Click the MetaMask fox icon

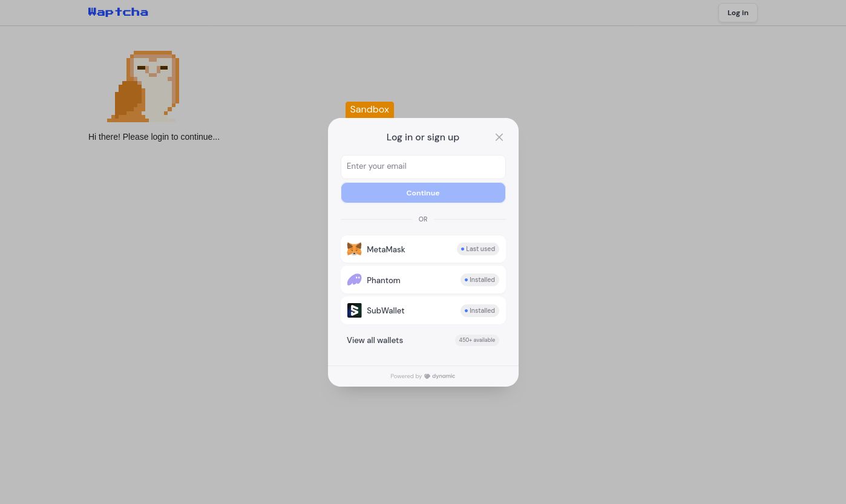[x=355, y=249]
